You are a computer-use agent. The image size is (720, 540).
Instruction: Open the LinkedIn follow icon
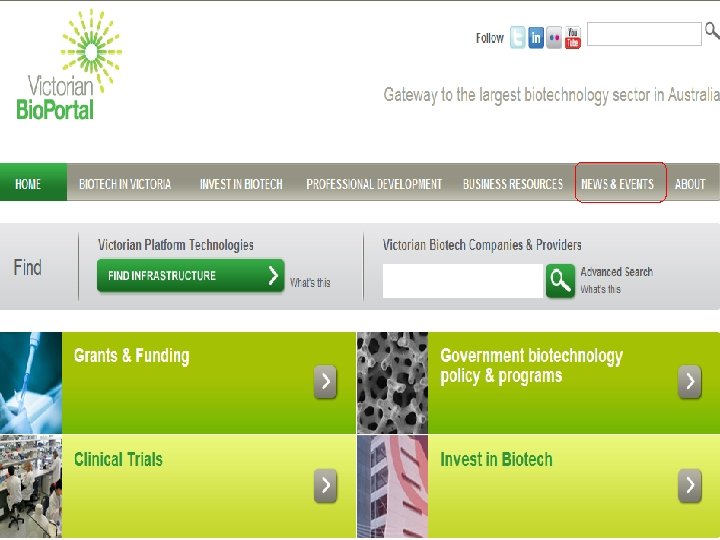tap(536, 38)
